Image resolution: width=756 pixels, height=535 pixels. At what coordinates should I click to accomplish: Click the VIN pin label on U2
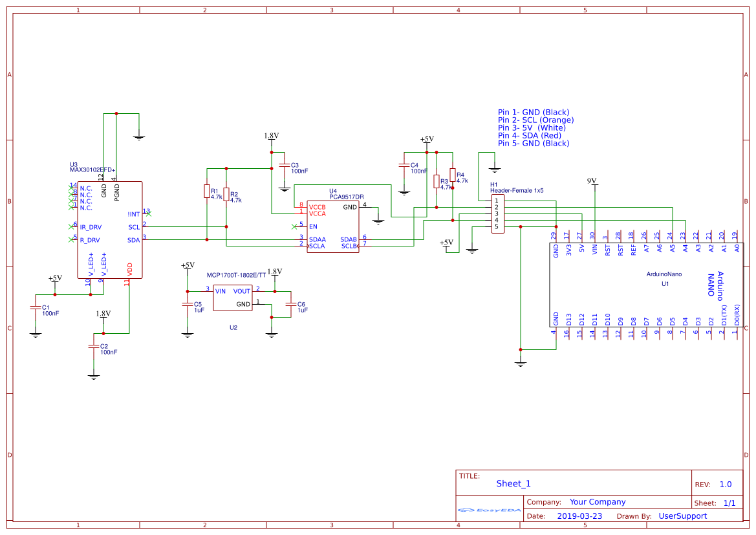[221, 291]
